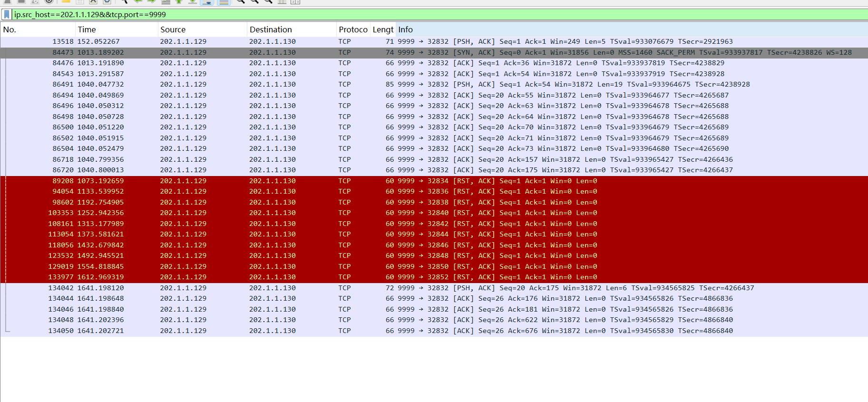Select packet 84476 with Ack=36
The image size is (868, 402).
point(434,63)
